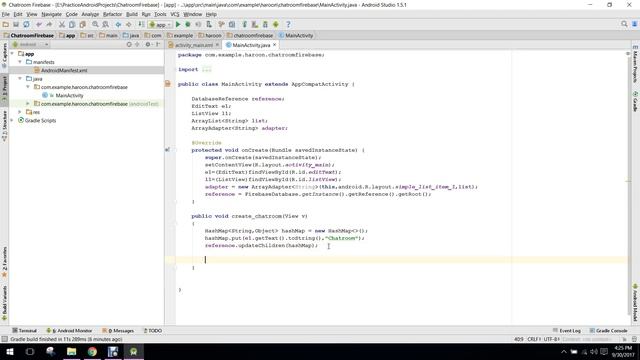Click the CRLF line separator status entry

534,339
